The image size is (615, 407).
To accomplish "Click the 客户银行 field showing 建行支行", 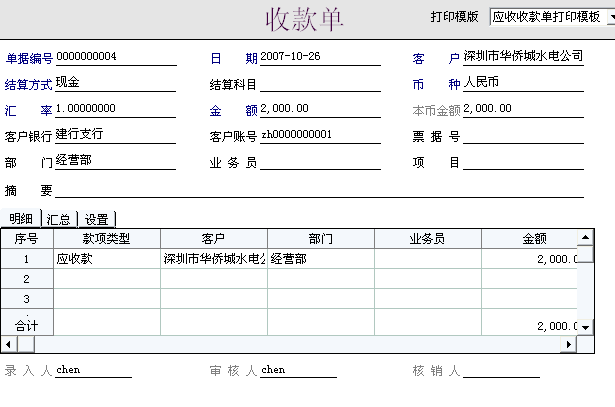I will (x=116, y=136).
